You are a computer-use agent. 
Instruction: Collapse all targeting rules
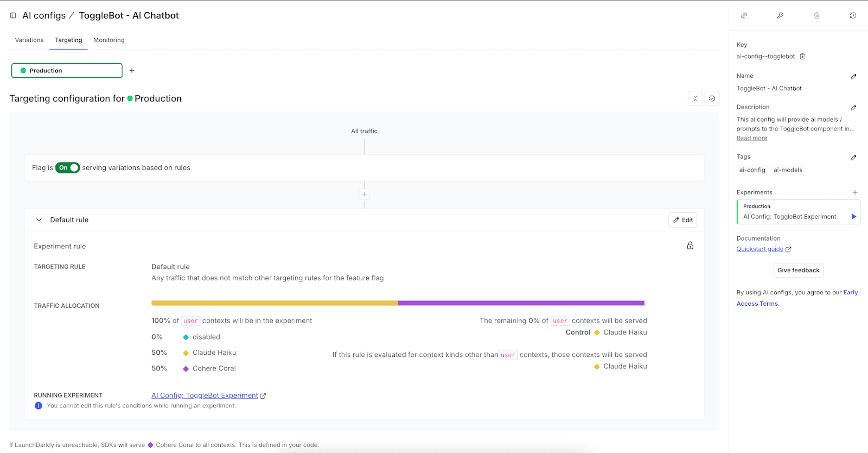(x=695, y=98)
